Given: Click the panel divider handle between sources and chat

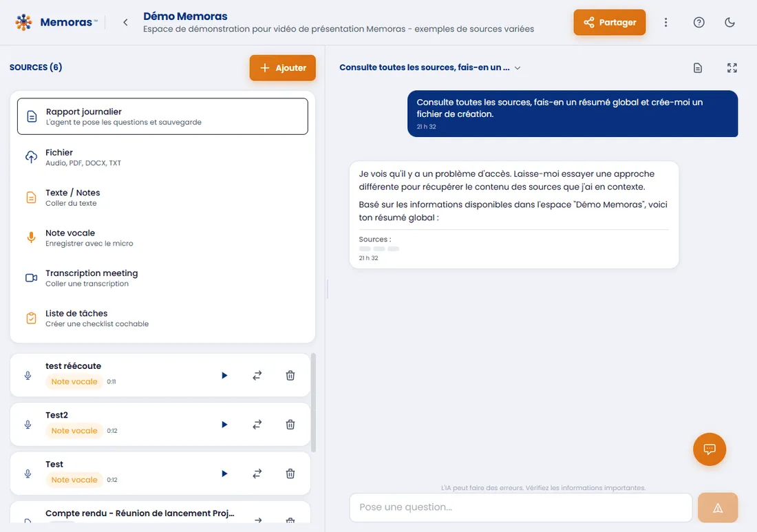Looking at the screenshot, I should pyautogui.click(x=328, y=288).
